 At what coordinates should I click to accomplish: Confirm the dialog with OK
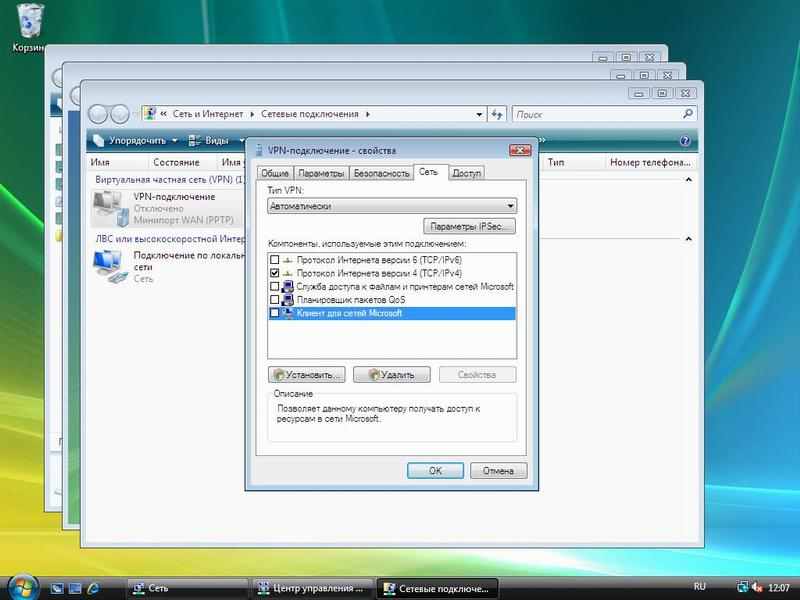pyautogui.click(x=435, y=470)
